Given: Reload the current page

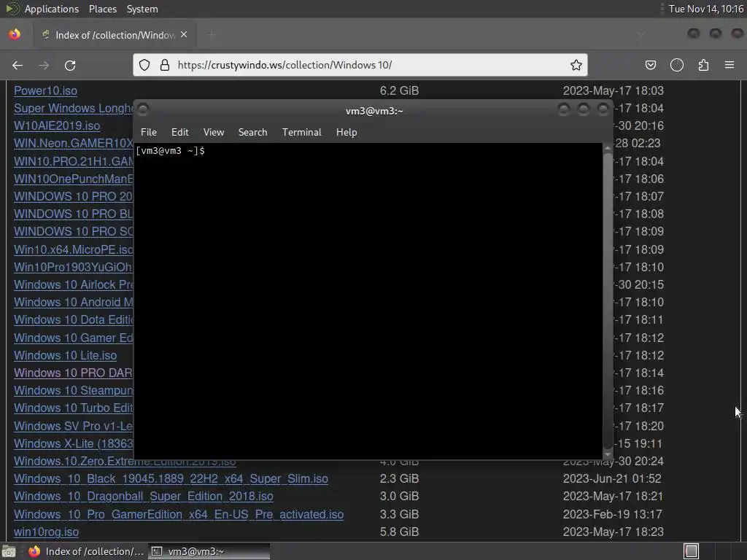Looking at the screenshot, I should (x=70, y=65).
